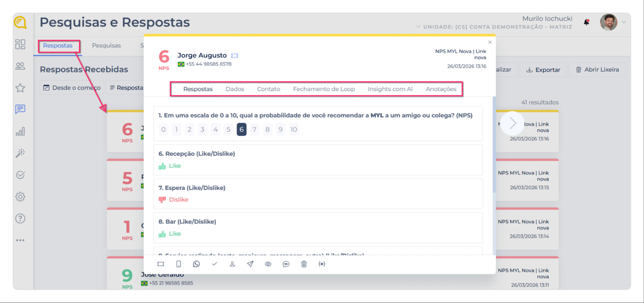Image resolution: width=644 pixels, height=303 pixels.
Task: Open the help question mark icon
Action: [20, 219]
